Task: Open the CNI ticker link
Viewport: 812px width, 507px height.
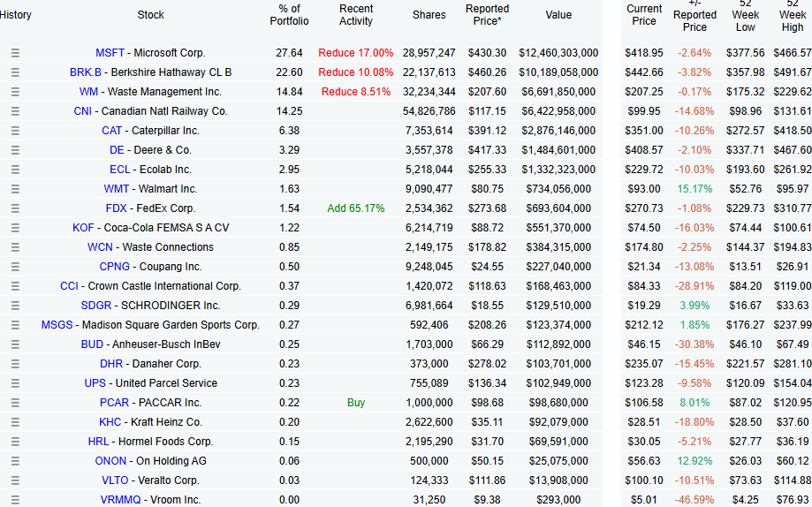Action: [x=85, y=111]
